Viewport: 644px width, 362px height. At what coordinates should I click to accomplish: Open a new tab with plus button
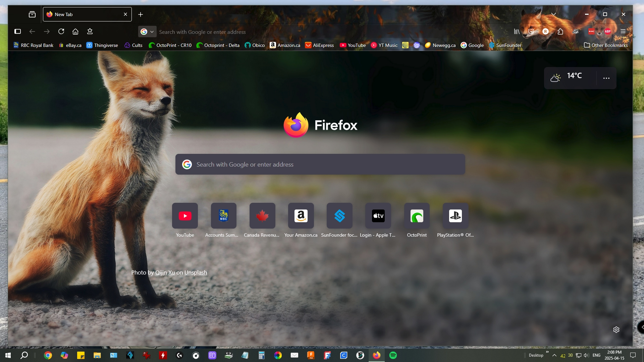pyautogui.click(x=141, y=14)
